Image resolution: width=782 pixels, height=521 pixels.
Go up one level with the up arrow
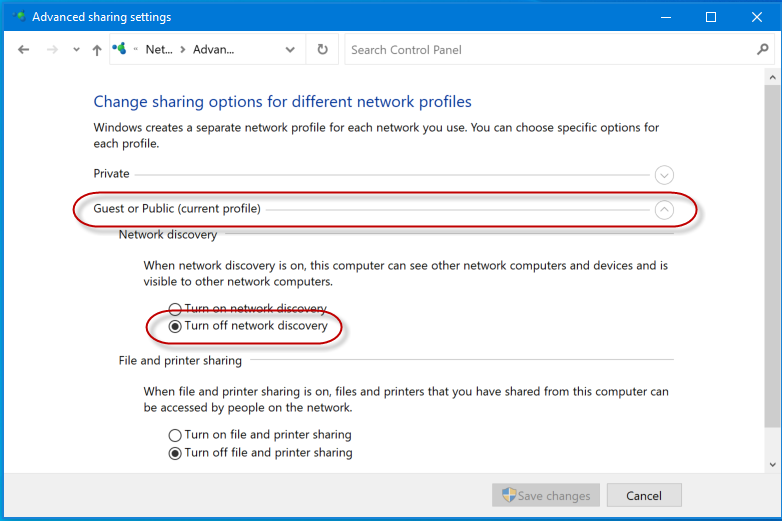tap(97, 50)
